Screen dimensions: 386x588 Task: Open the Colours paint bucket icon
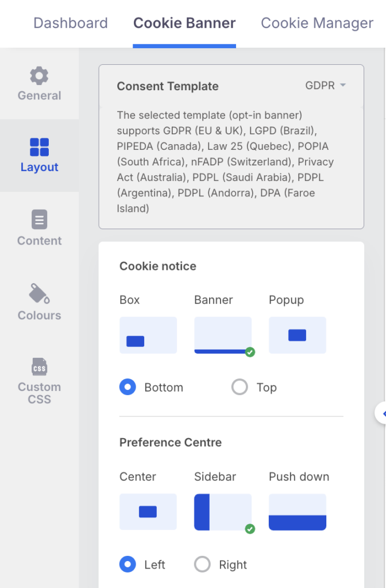[39, 293]
